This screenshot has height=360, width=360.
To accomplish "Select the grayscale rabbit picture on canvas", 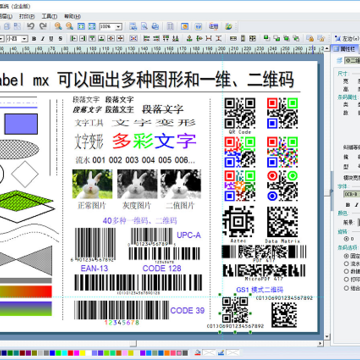I will [137, 184].
